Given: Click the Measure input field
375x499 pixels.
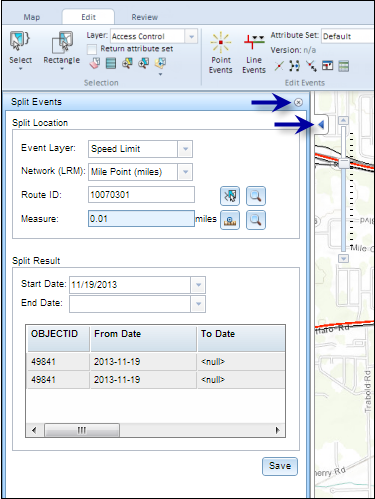Looking at the screenshot, I should click(141, 219).
